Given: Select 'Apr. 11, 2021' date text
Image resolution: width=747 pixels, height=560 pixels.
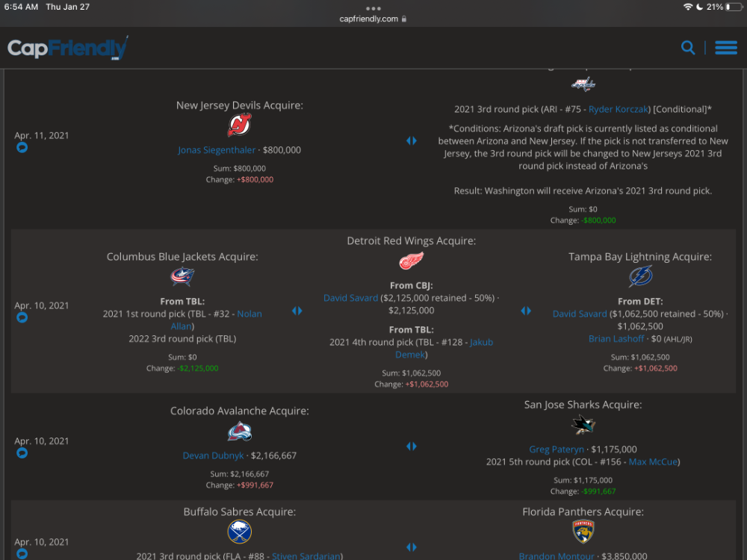Looking at the screenshot, I should tap(41, 135).
